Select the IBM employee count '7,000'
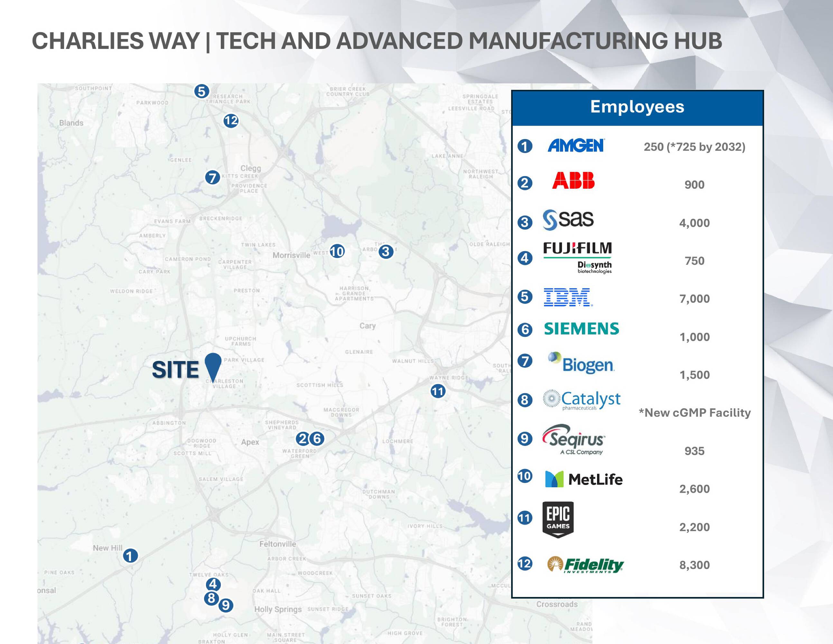This screenshot has height=644, width=833. 695,299
